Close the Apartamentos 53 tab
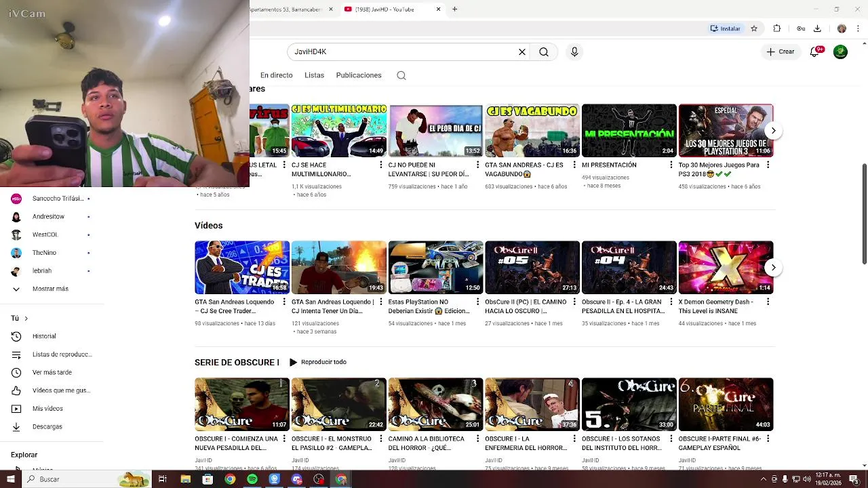 click(x=331, y=9)
